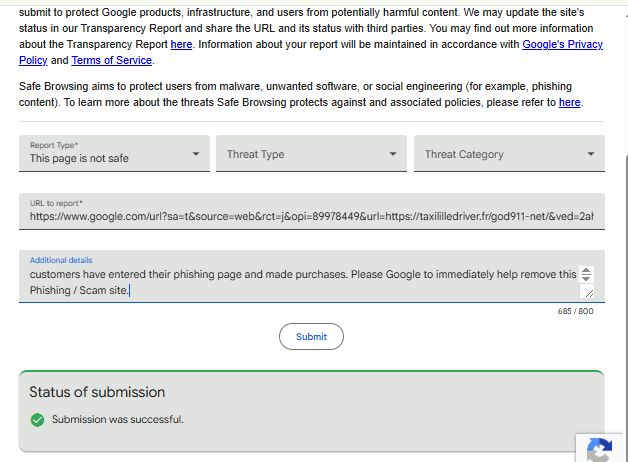Viewport: 628px width, 462px height.
Task: Open the Transparency Report 'here' link
Action: pos(181,44)
